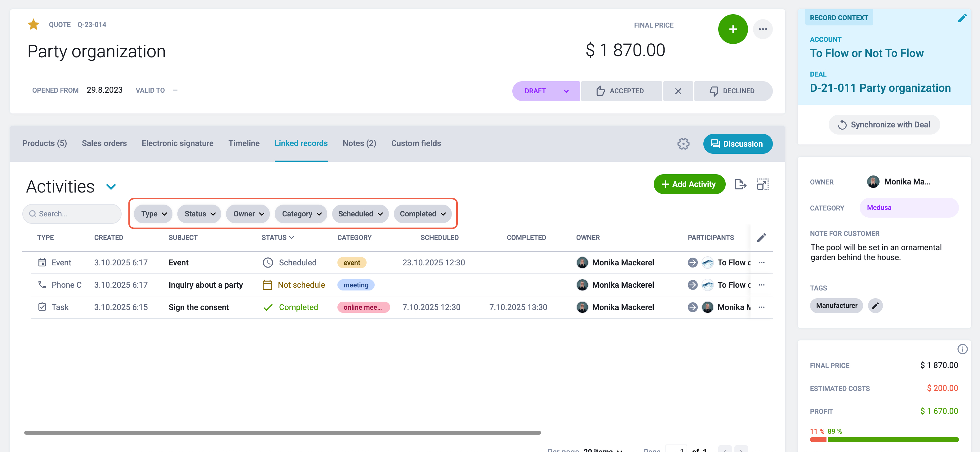Click the expand activities view icon
980x452 pixels.
point(762,184)
